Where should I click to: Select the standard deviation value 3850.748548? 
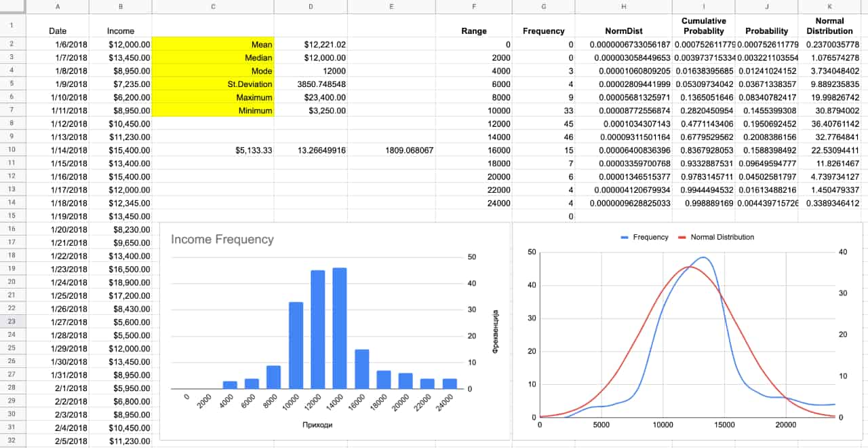(311, 84)
